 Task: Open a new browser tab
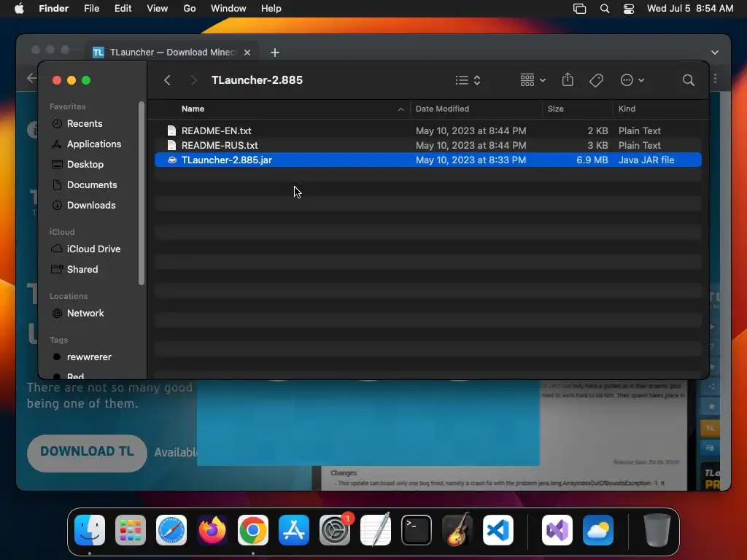[275, 52]
